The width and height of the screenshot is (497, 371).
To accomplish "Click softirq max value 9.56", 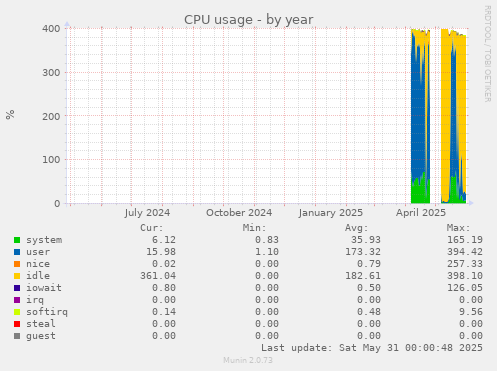I will (471, 312).
